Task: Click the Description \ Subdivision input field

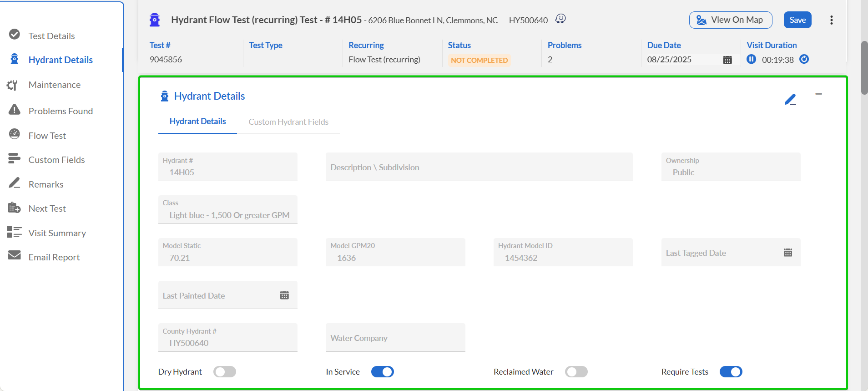Action: pyautogui.click(x=479, y=167)
